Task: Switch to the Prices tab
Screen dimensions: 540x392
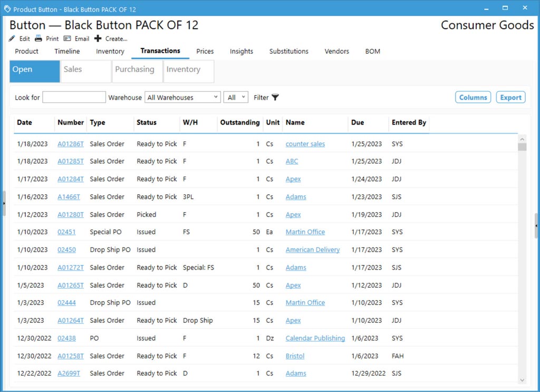Action: click(x=205, y=51)
